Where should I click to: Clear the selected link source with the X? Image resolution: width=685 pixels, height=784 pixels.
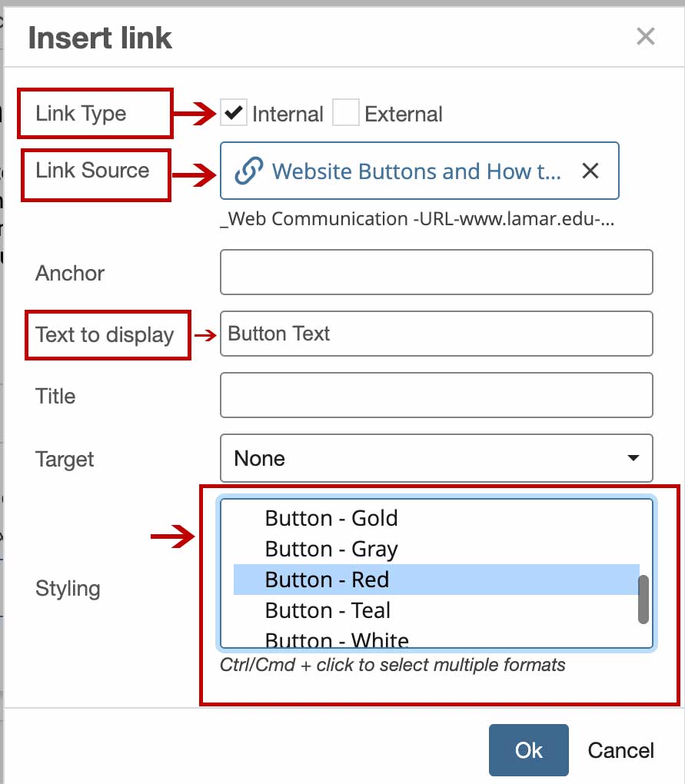click(590, 171)
